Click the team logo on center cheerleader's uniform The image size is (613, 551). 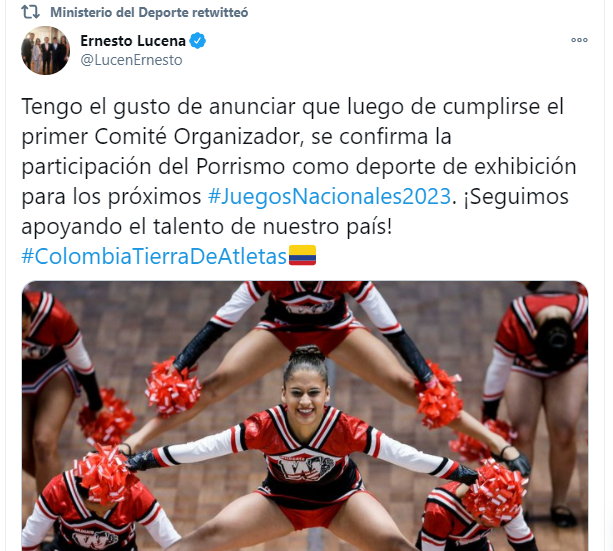(307, 465)
